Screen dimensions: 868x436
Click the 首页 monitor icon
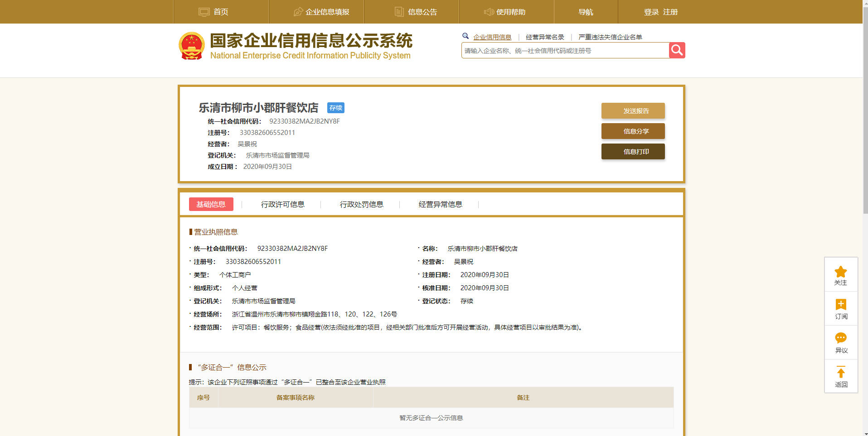coord(204,12)
